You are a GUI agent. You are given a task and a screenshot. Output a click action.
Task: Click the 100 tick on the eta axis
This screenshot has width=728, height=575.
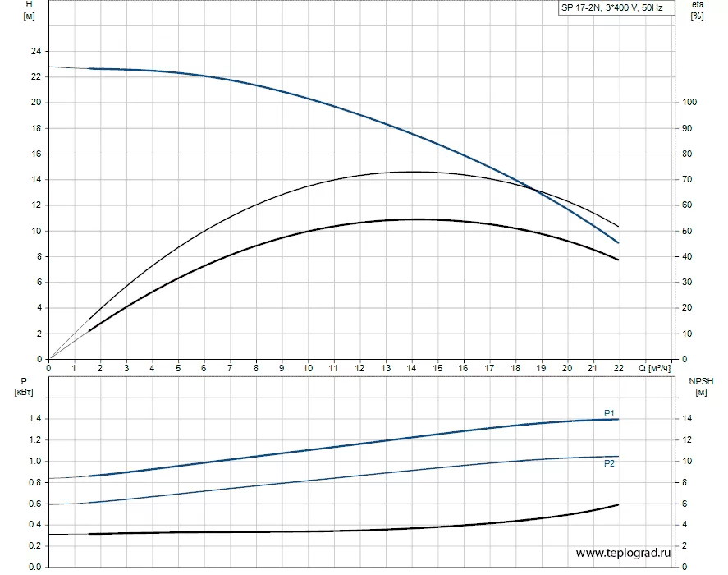pos(689,103)
